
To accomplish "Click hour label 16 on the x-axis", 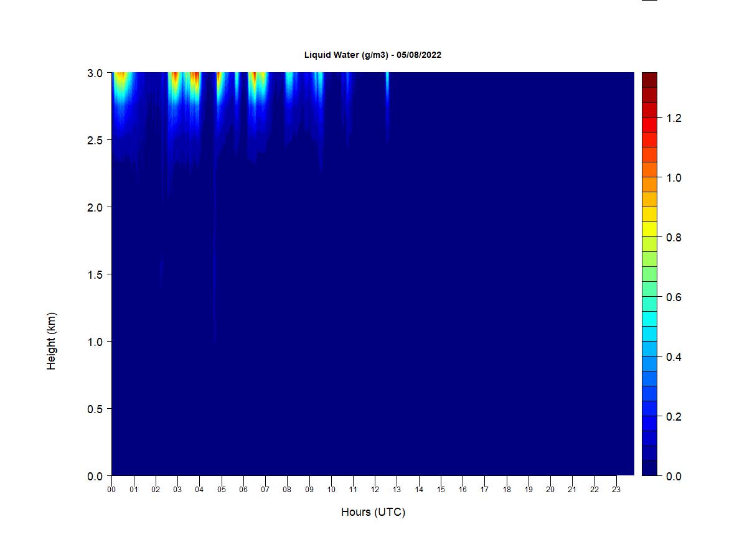I will [x=463, y=490].
